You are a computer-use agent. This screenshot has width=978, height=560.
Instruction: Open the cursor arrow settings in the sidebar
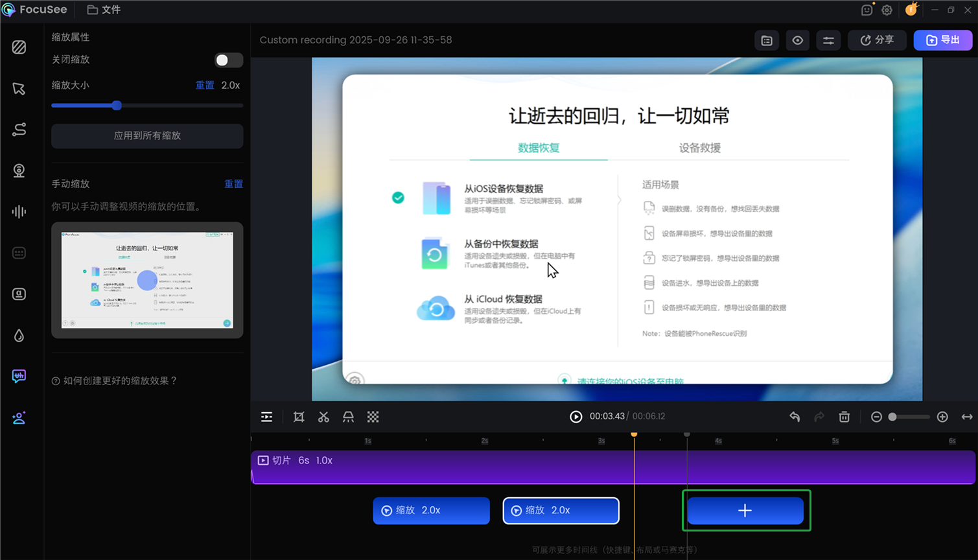(x=19, y=89)
